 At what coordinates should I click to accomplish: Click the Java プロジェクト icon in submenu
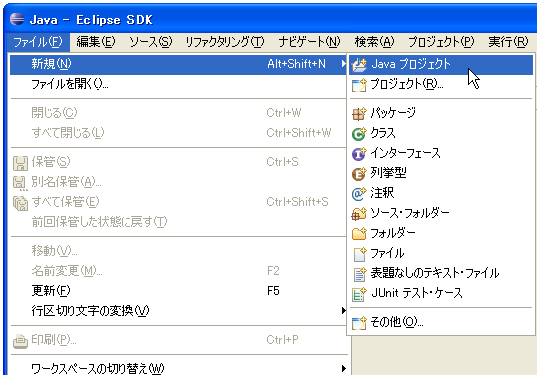pyautogui.click(x=359, y=65)
